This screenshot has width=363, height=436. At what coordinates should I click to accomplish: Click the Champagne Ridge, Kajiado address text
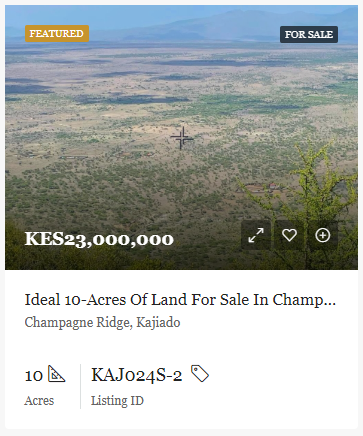[x=102, y=322]
